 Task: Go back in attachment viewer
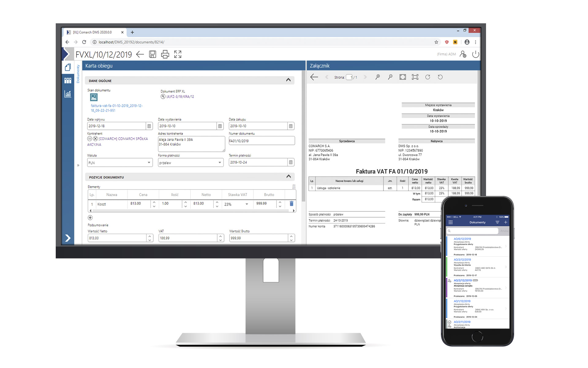click(314, 77)
